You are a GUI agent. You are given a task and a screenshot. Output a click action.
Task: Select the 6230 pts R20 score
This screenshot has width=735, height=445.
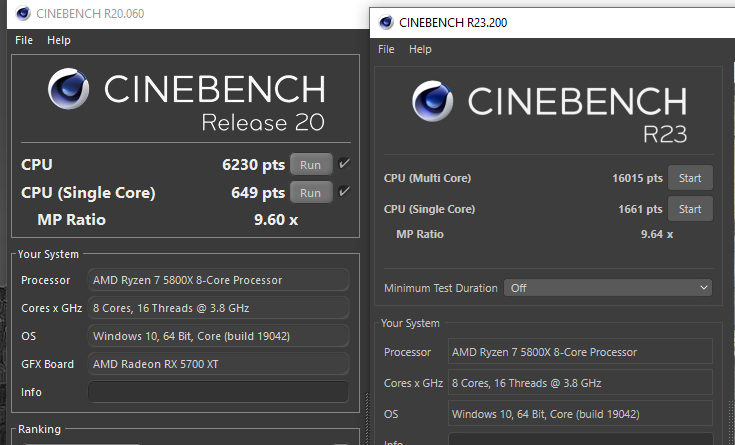click(x=254, y=165)
